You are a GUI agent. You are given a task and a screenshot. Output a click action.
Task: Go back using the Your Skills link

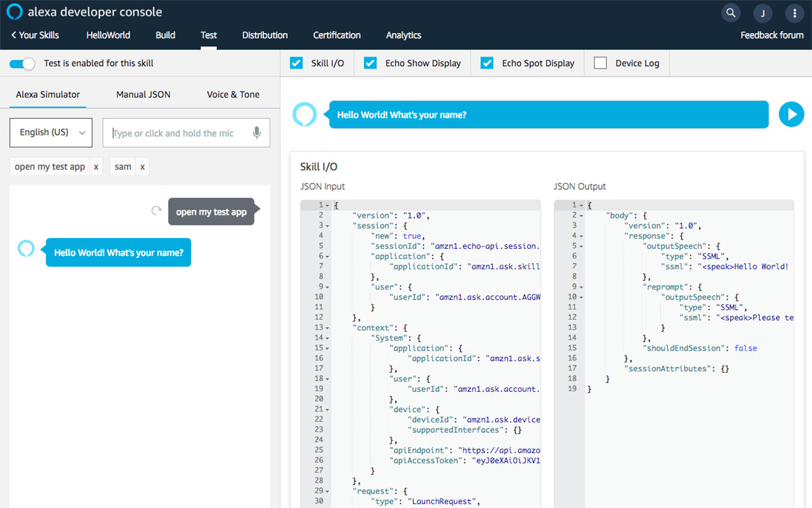(35, 35)
